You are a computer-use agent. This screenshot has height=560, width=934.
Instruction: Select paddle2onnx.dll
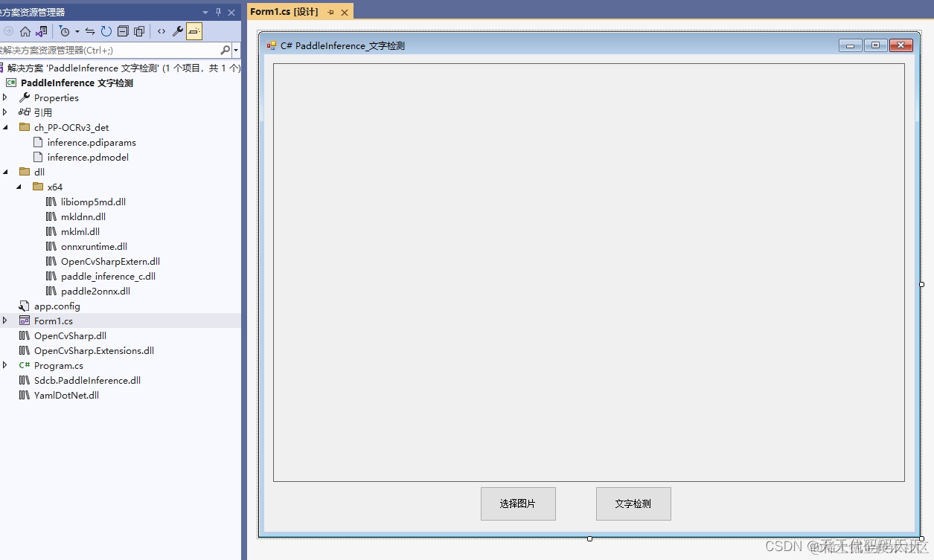[95, 291]
